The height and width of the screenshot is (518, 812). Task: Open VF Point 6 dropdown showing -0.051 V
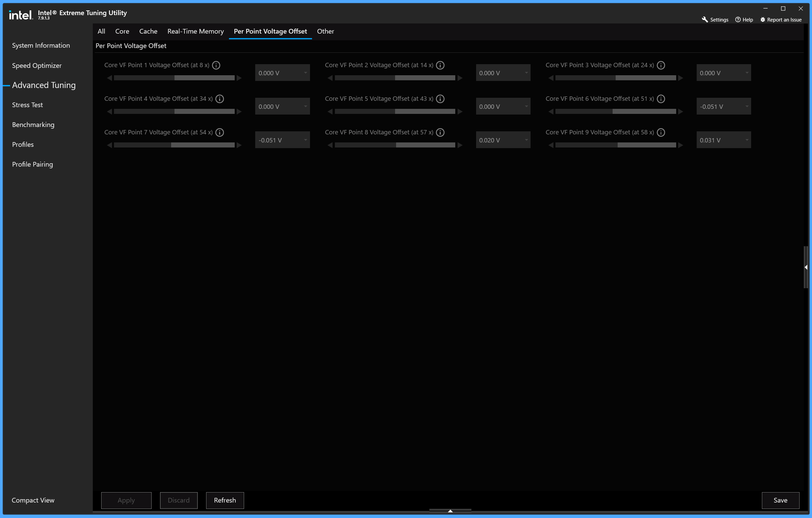click(x=724, y=106)
